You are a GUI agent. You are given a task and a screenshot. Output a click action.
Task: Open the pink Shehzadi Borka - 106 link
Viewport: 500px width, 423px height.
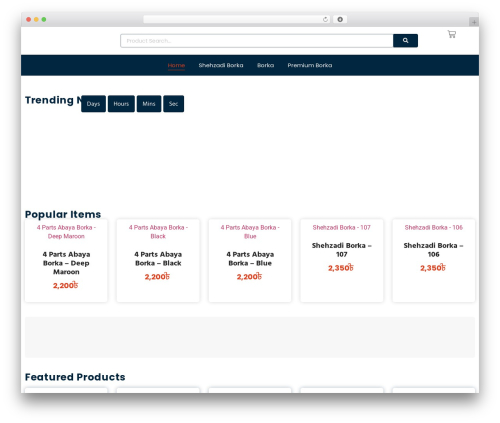(x=433, y=227)
